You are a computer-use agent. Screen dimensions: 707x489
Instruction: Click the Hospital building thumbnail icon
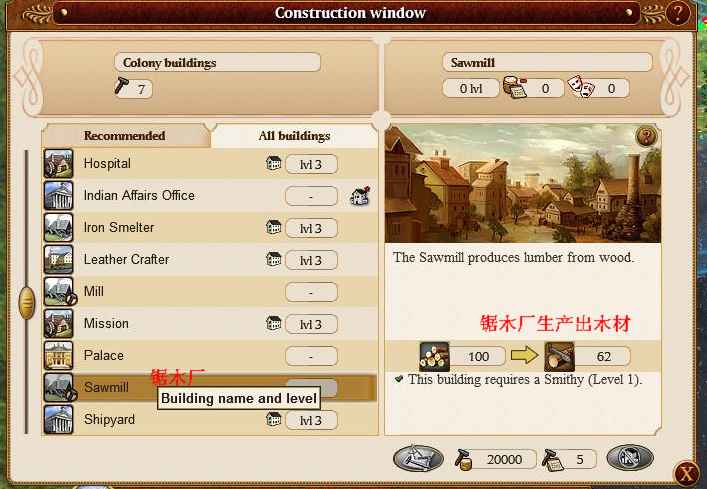point(59,164)
